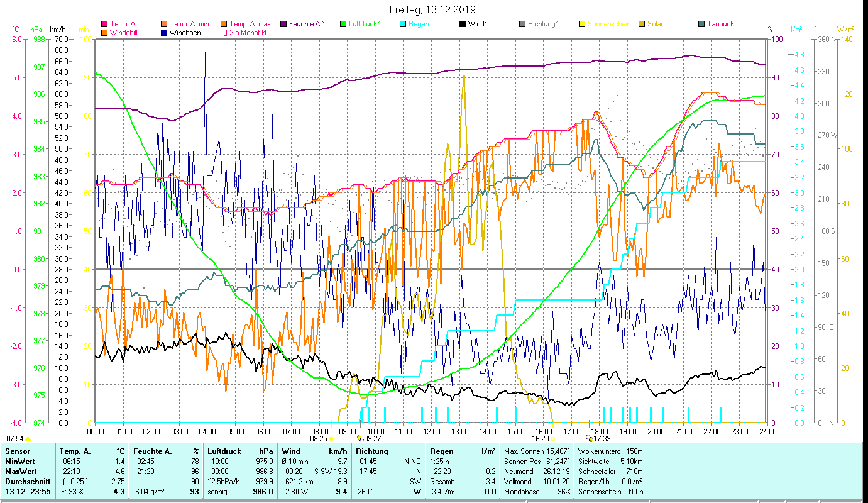Click the MinWert row label
This screenshot has height=503, width=868.
pos(20,462)
